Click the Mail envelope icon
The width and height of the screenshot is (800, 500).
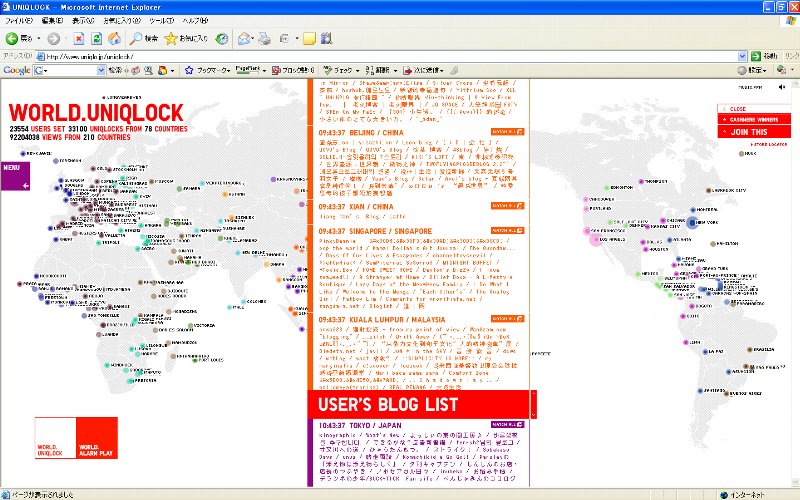coord(244,38)
